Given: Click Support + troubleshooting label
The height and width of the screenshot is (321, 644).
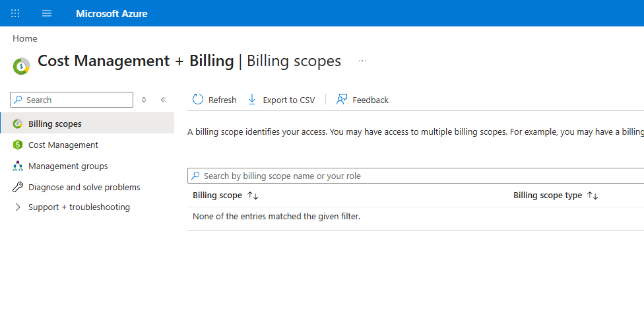Looking at the screenshot, I should click(79, 207).
